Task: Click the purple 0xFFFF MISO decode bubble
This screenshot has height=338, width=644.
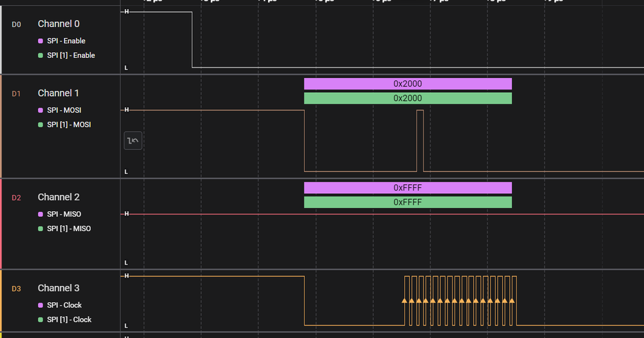Action: [408, 188]
